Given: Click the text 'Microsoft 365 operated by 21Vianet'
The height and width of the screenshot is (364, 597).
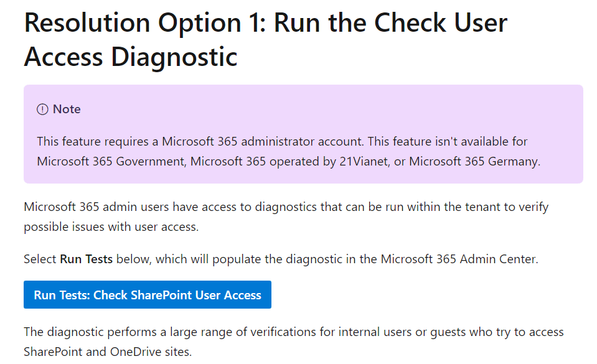Looking at the screenshot, I should pos(289,161).
